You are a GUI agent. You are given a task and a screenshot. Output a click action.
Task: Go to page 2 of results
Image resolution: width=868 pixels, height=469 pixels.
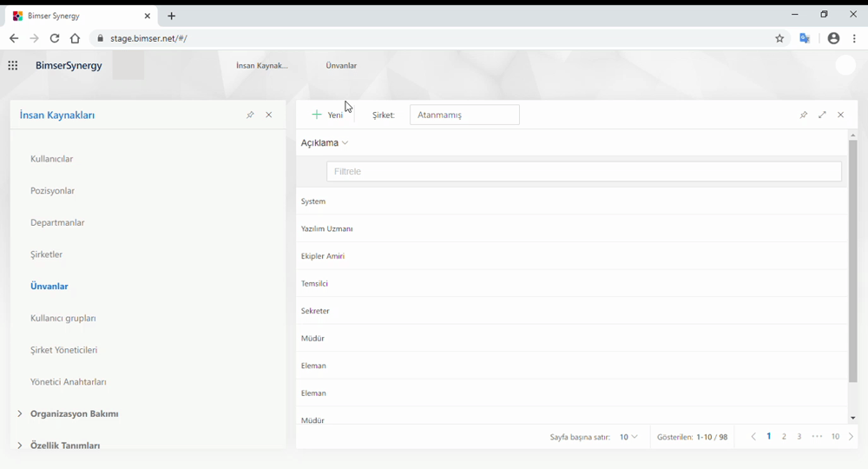coord(784,437)
